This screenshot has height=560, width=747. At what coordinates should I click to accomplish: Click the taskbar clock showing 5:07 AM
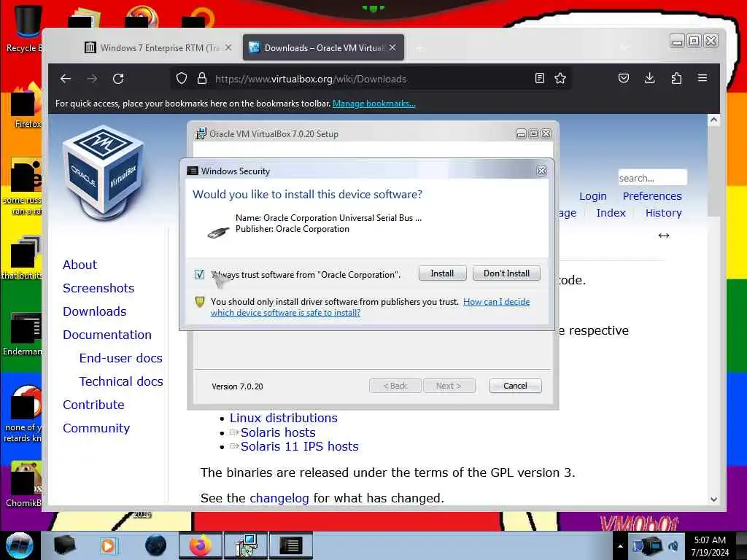point(710,546)
